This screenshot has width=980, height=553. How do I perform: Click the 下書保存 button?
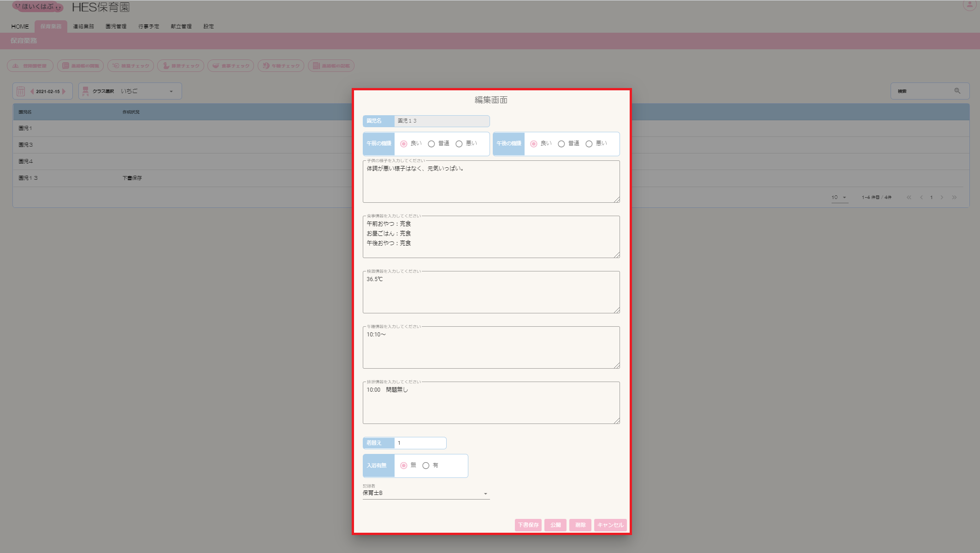pyautogui.click(x=528, y=525)
